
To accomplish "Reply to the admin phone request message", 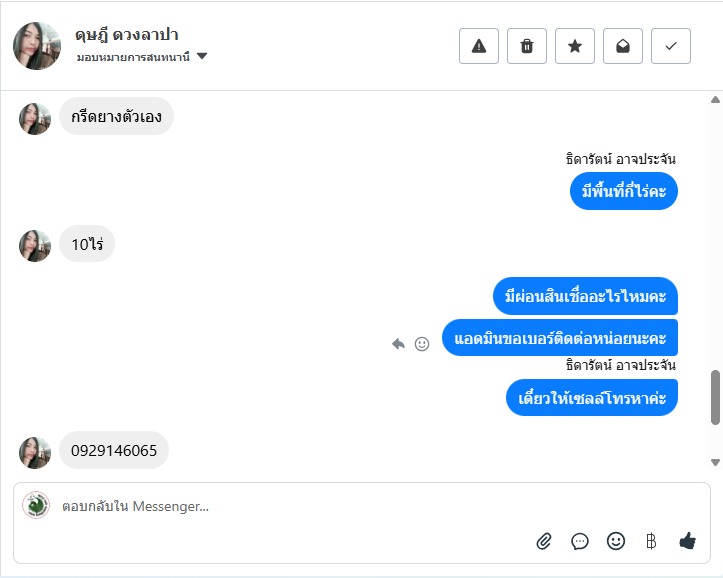I will click(x=398, y=344).
